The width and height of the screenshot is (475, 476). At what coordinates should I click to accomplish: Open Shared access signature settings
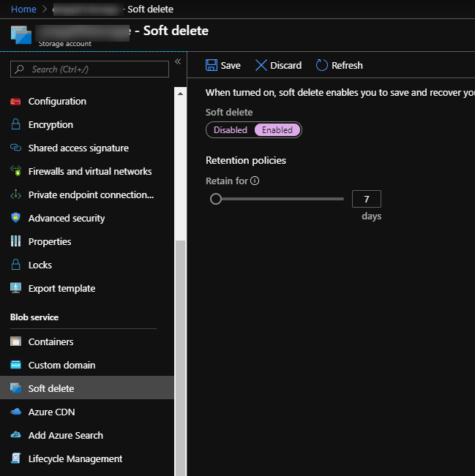click(x=78, y=148)
